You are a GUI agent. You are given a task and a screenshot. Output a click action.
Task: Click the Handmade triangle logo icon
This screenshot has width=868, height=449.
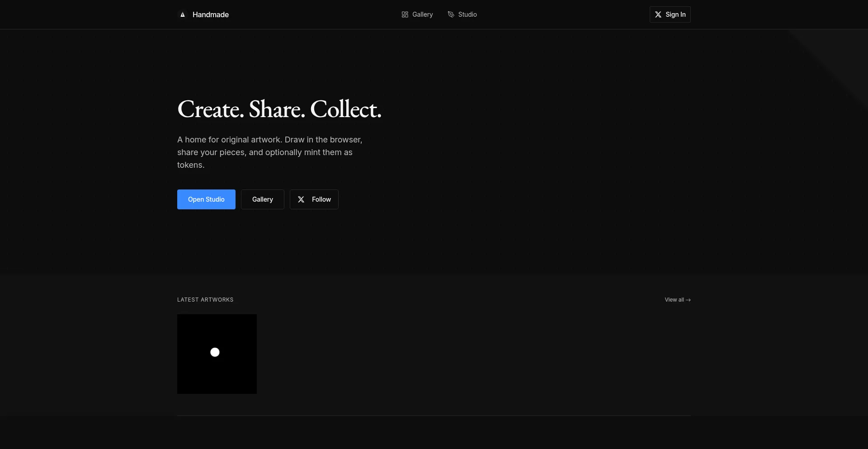pyautogui.click(x=183, y=14)
